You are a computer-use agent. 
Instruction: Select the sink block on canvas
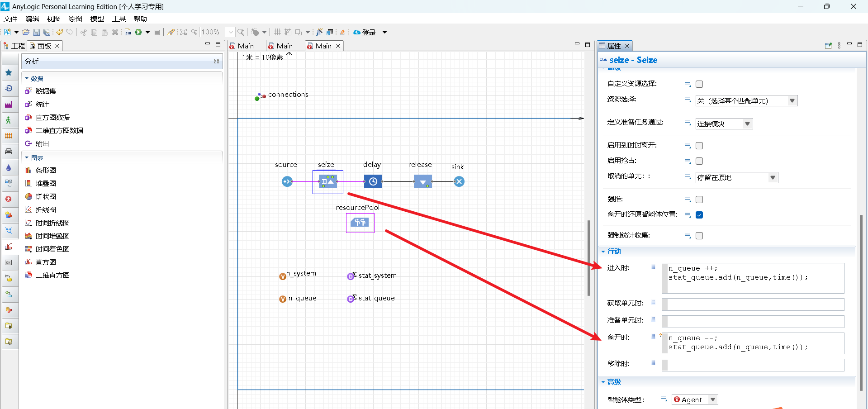point(459,181)
